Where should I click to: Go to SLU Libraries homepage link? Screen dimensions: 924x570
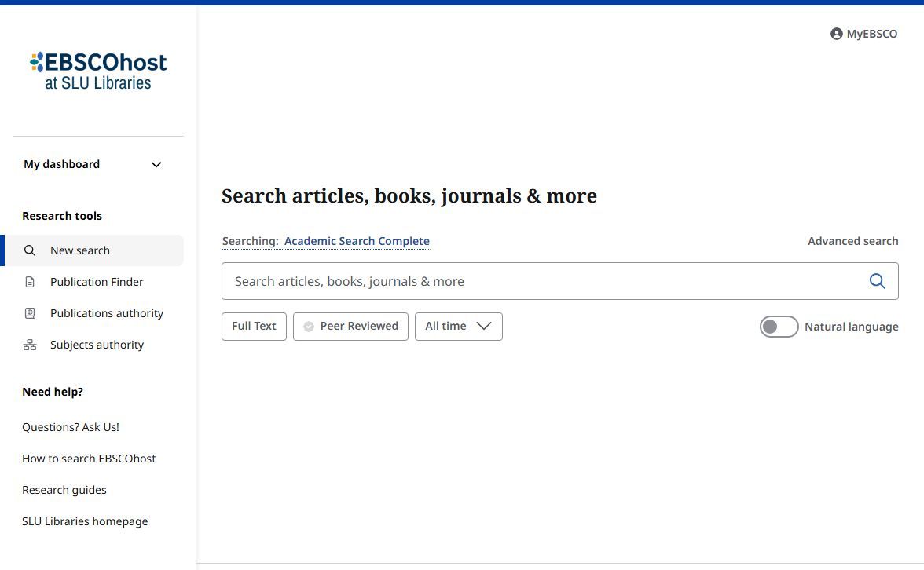(85, 521)
